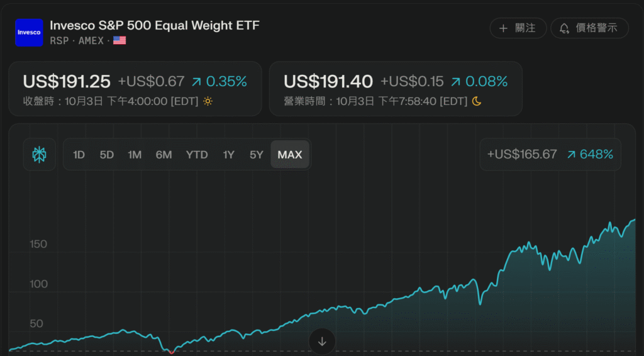Select the MAX time range
644x356 pixels.
(290, 155)
